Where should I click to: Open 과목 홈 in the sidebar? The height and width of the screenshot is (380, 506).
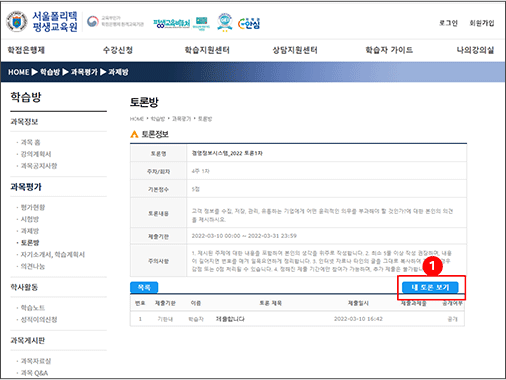click(30, 142)
